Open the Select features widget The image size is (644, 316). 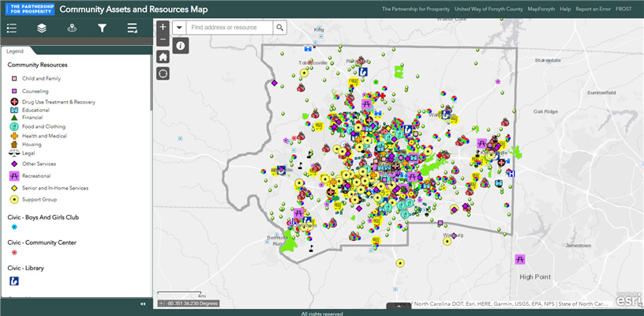132,28
